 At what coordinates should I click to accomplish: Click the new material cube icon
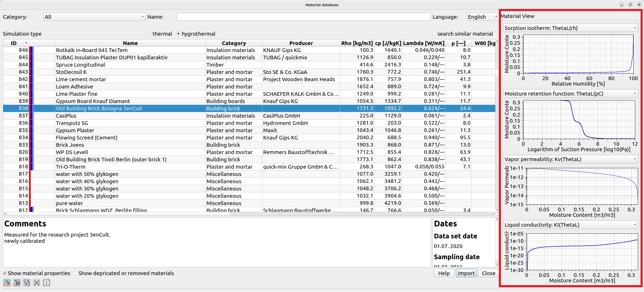[7, 283]
